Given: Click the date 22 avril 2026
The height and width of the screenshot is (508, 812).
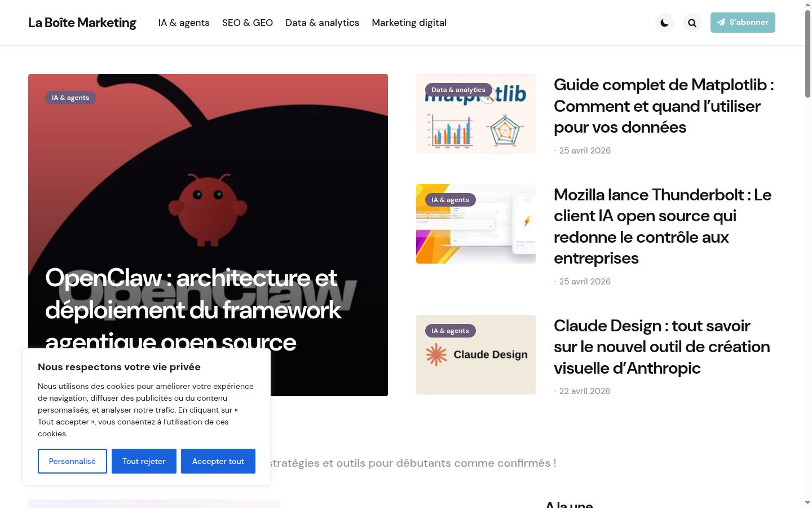Looking at the screenshot, I should 585,391.
